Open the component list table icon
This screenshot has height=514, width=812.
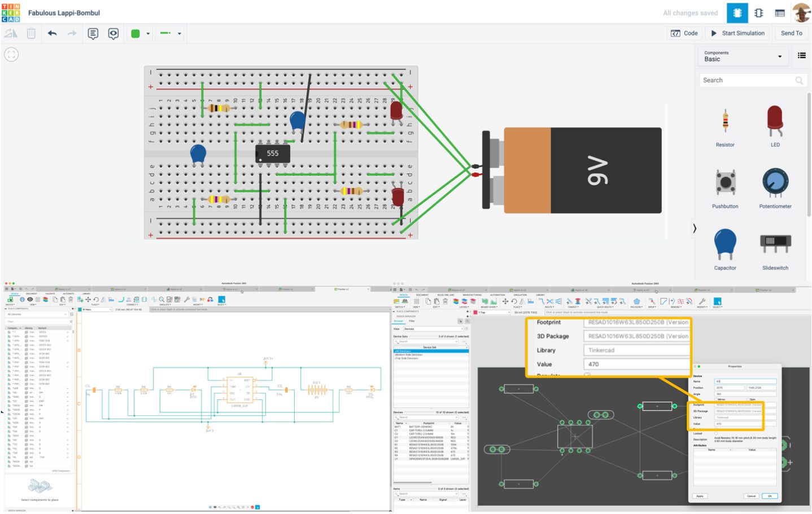[x=780, y=13]
